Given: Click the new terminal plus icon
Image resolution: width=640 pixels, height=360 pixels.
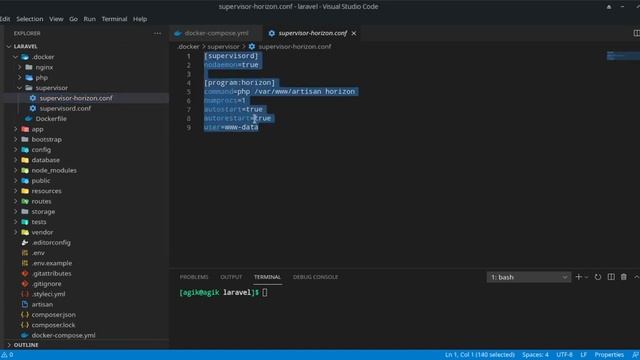Looking at the screenshot, I should point(578,277).
